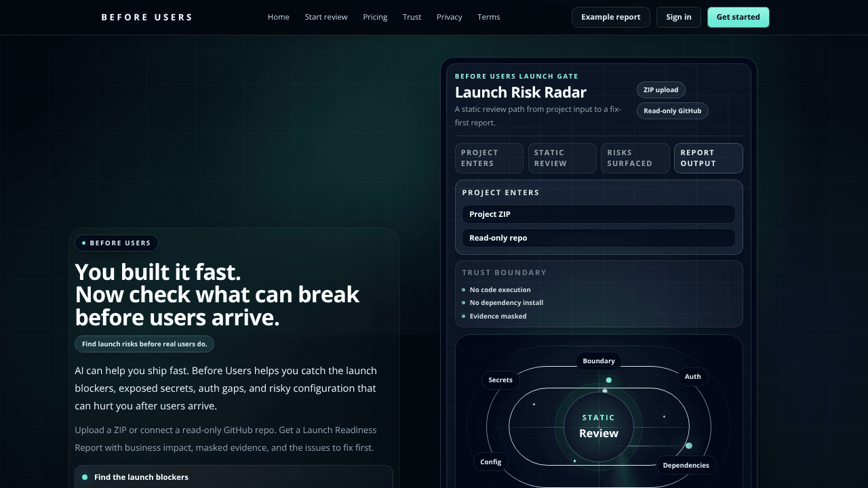868x488 pixels.
Task: Click the glowing dot above Dependencies label
Action: click(689, 445)
